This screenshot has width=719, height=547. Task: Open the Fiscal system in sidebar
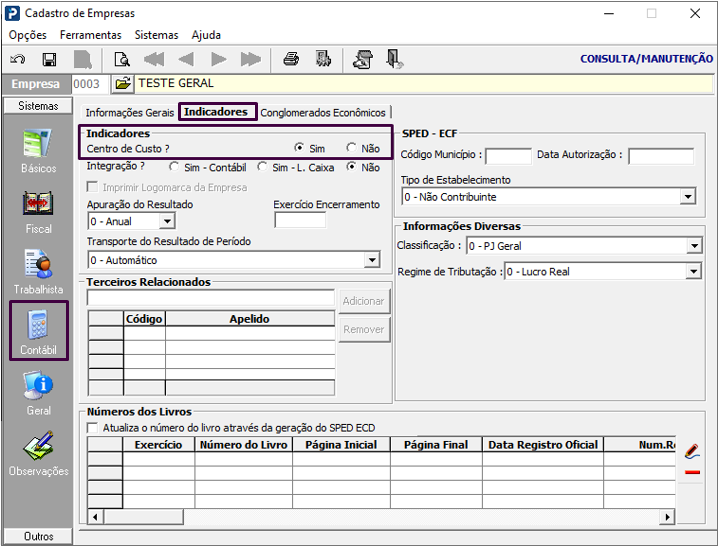pos(39,212)
